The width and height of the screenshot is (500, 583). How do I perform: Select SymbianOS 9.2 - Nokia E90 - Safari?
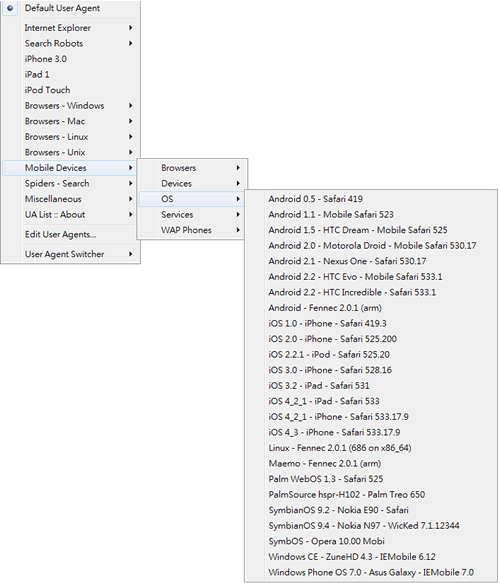click(x=371, y=510)
